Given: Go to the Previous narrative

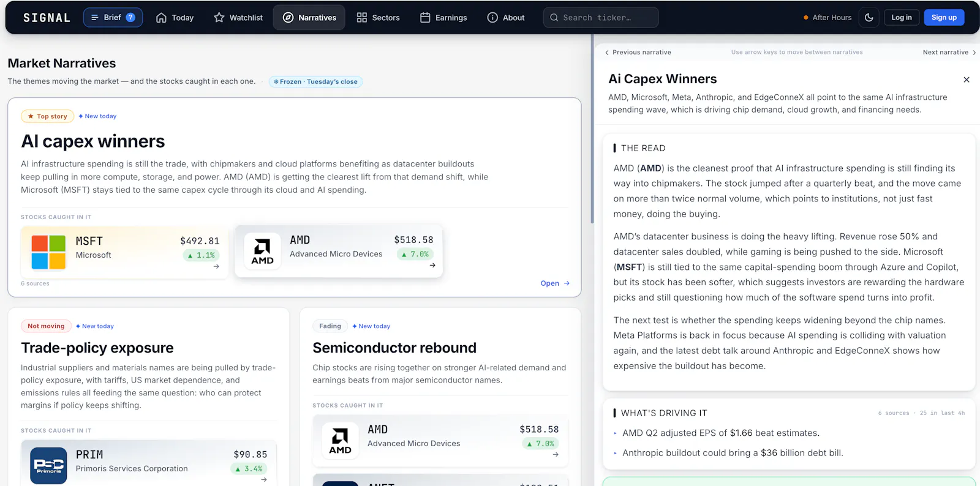Looking at the screenshot, I should tap(638, 52).
